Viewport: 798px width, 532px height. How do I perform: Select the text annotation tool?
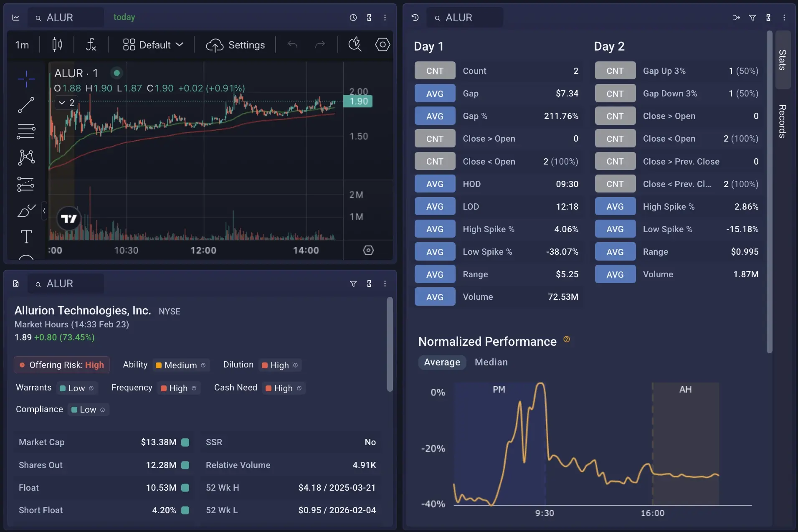[26, 236]
